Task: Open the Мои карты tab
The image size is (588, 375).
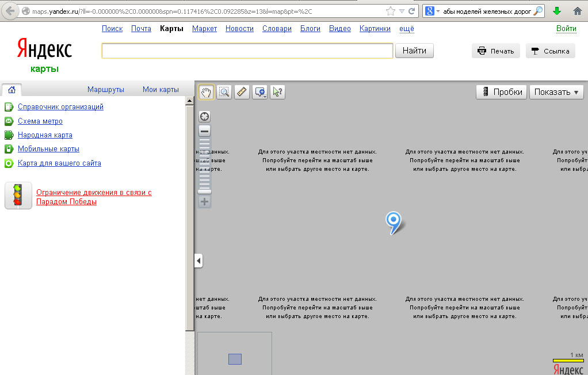Action: click(161, 89)
